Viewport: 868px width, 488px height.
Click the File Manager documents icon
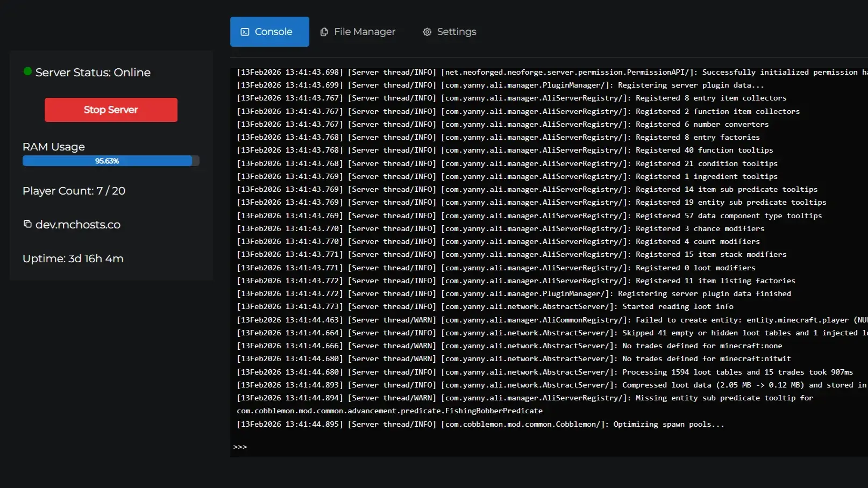point(324,32)
